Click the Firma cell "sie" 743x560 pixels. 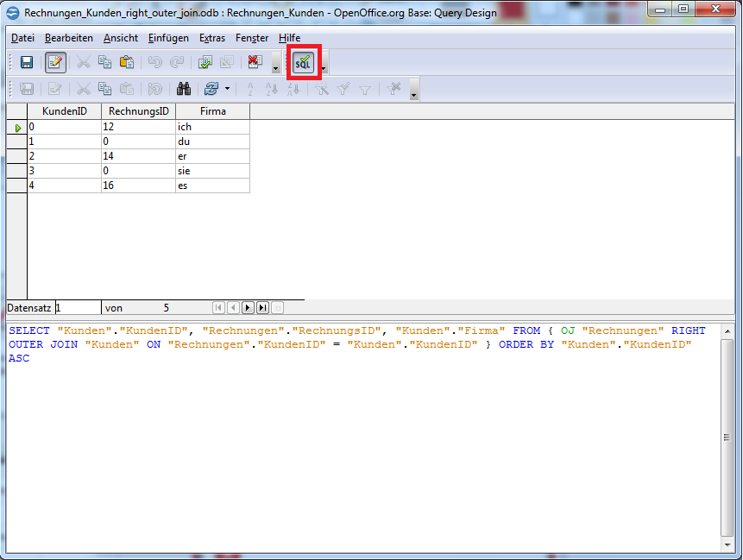coord(213,171)
